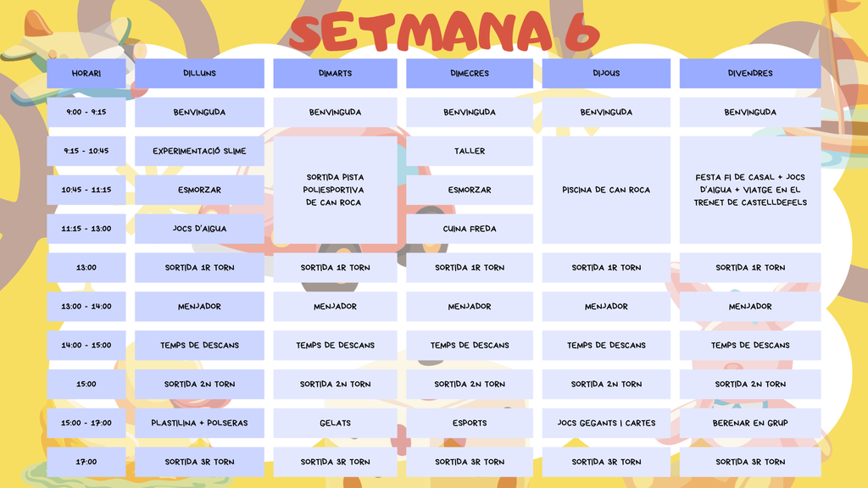868x488 pixels.
Task: Click the CUINA FREDA cell
Action: point(470,229)
